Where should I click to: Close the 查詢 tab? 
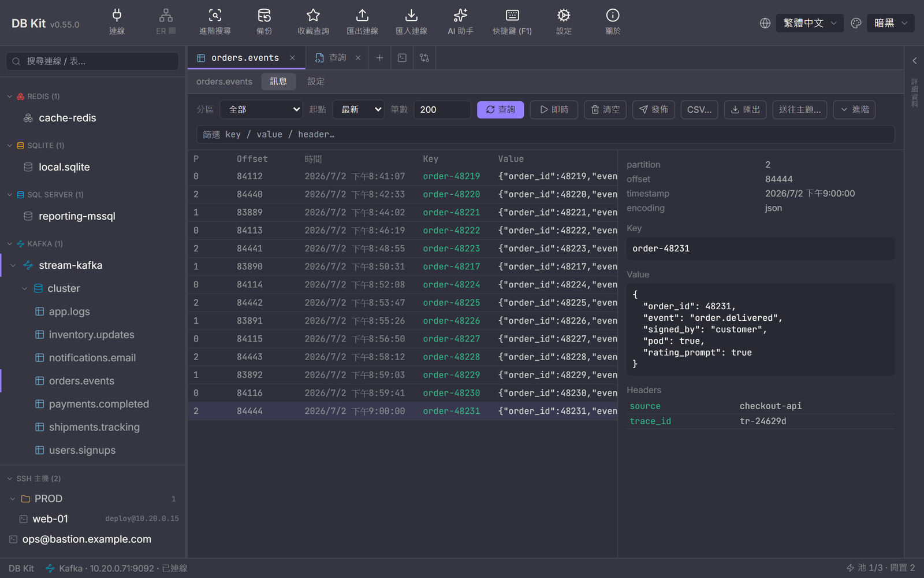(x=358, y=58)
